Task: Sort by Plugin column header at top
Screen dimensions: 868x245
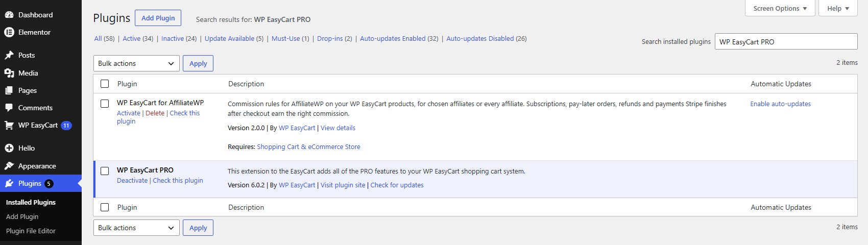Action: 127,84
